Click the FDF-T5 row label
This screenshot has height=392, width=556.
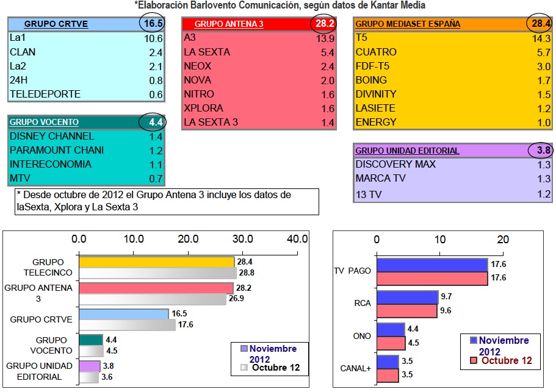pos(372,66)
